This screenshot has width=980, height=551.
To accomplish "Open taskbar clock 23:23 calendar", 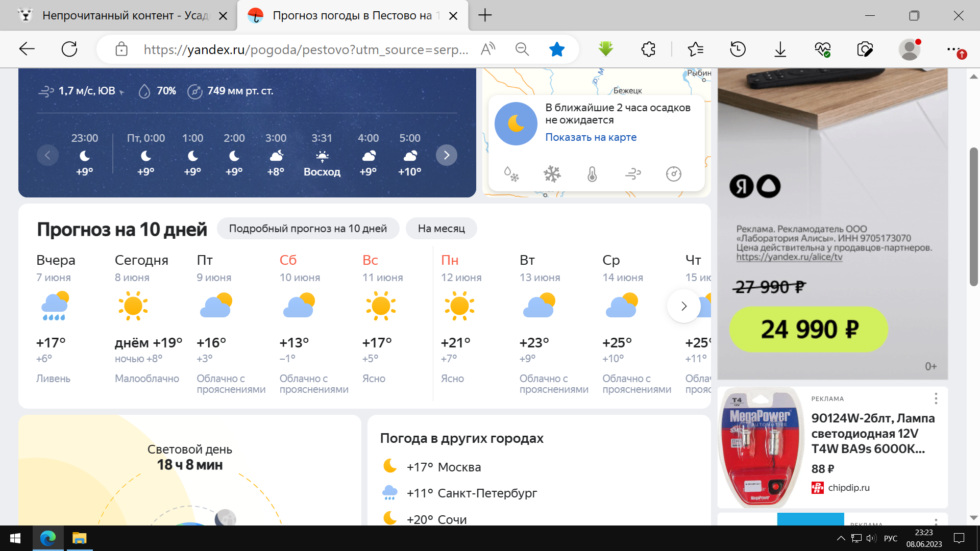I will 924,538.
